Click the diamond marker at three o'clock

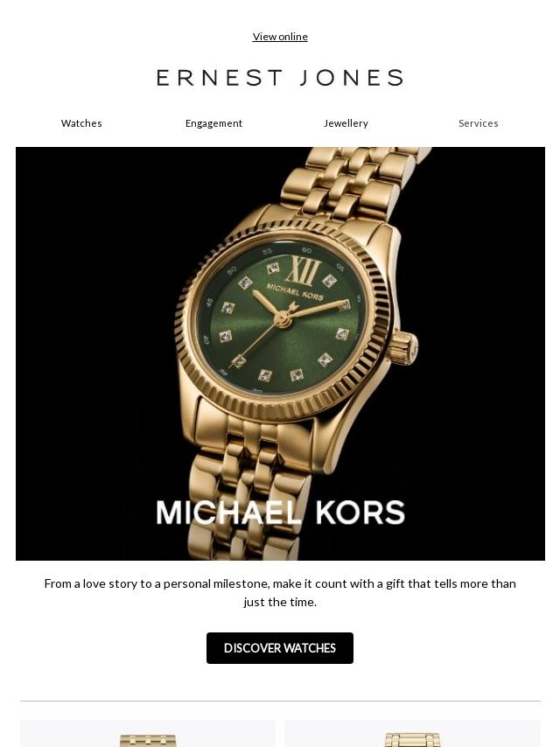(x=345, y=305)
